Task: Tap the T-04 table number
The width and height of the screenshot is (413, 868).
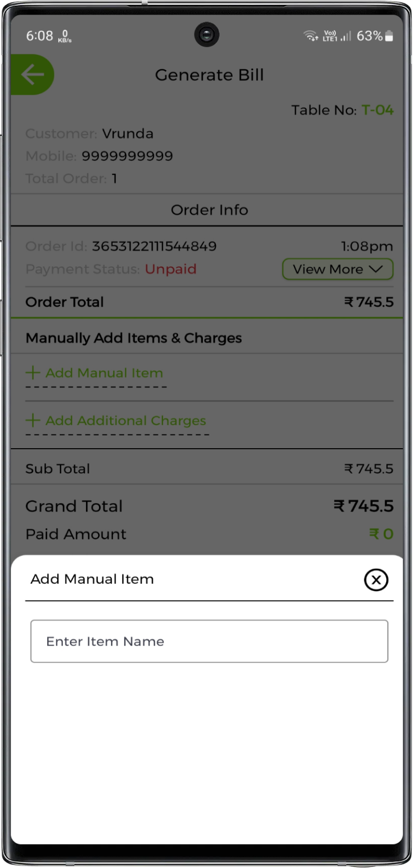Action: click(x=377, y=110)
